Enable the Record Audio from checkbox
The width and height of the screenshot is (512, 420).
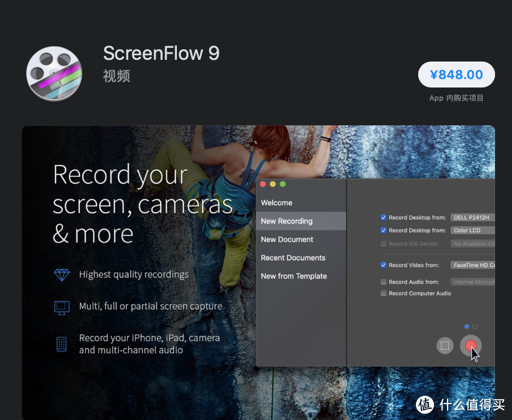click(384, 282)
